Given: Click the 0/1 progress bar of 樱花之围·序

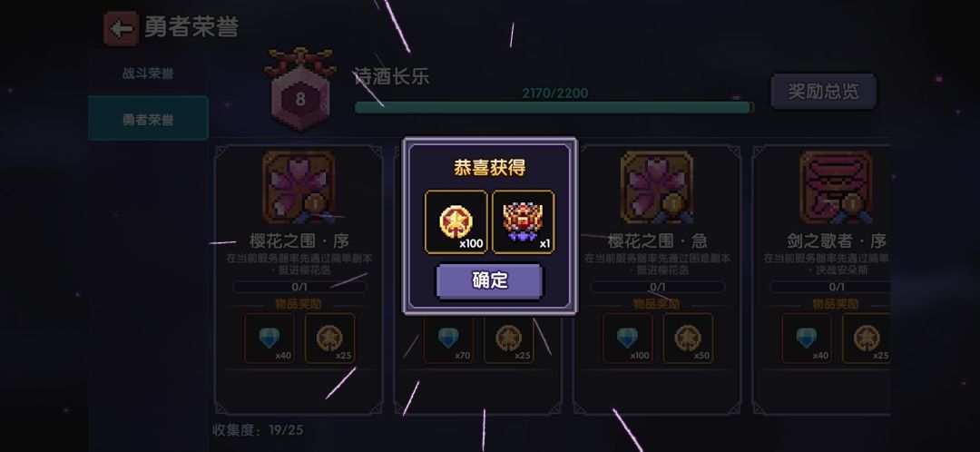Looking at the screenshot, I should 299,287.
